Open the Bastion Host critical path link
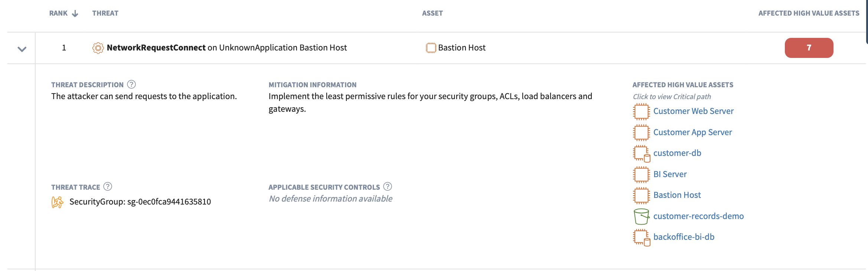 (677, 195)
